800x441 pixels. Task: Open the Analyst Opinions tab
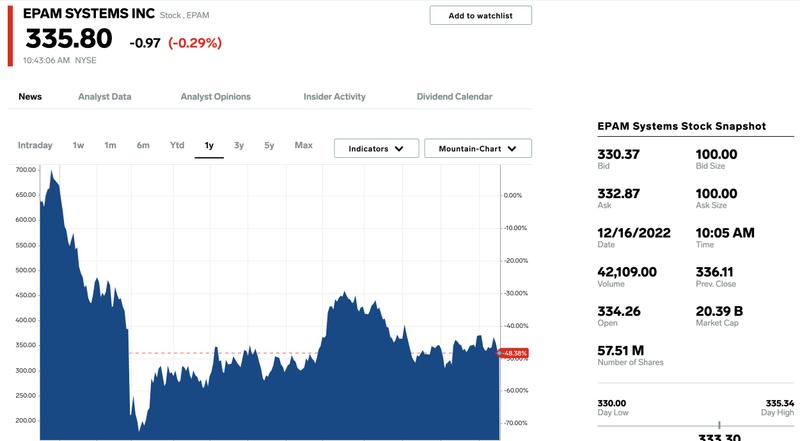(215, 96)
